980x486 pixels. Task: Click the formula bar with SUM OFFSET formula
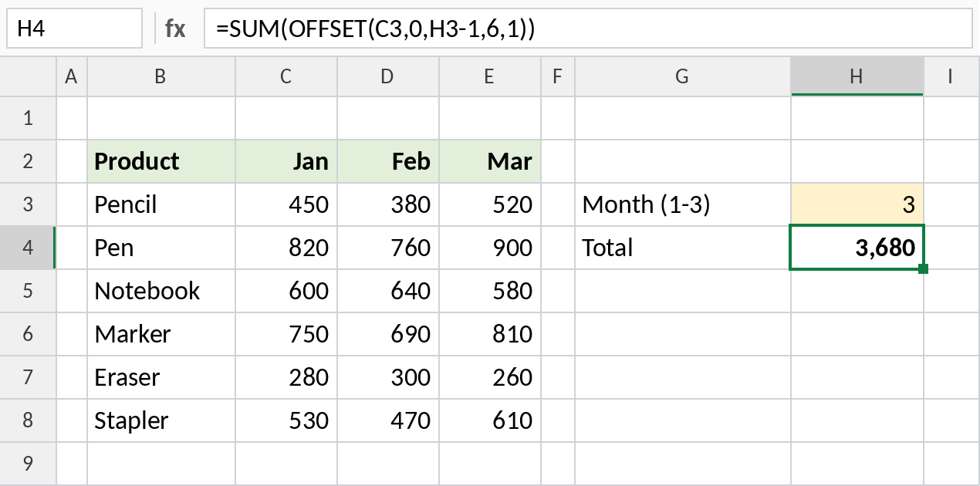tap(587, 29)
